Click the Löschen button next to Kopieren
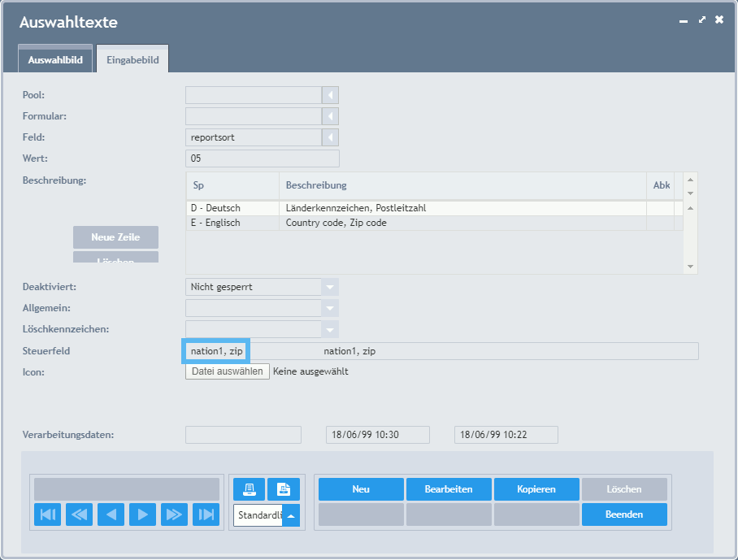738x560 pixels. coord(624,489)
